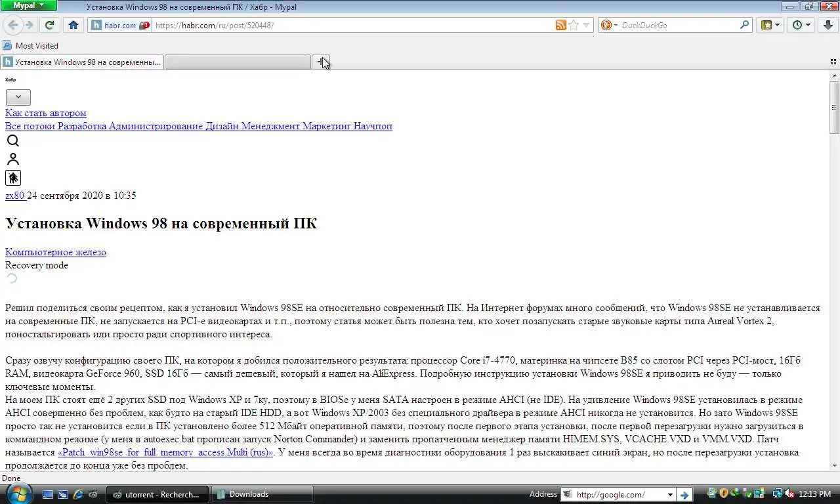Open site identity info for habr.com
This screenshot has height=504, width=840.
(119, 25)
